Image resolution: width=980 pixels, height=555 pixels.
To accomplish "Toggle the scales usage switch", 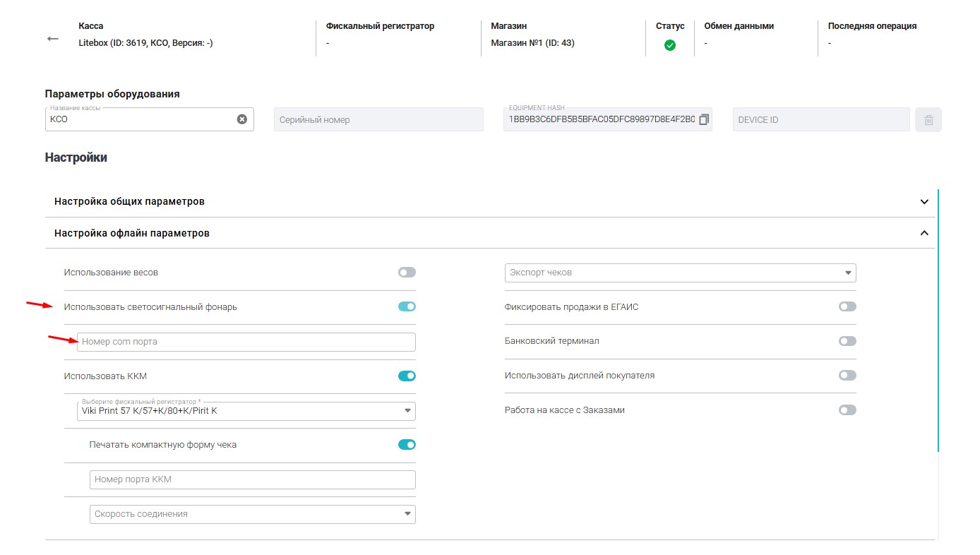I will click(407, 273).
